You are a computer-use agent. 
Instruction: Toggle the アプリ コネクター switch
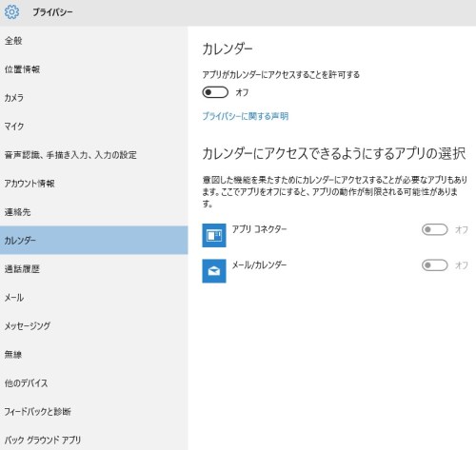435,229
